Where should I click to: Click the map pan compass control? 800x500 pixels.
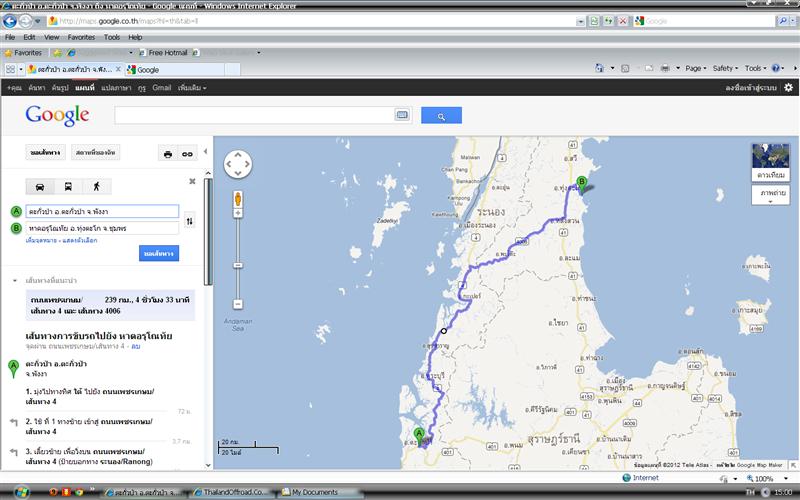(x=238, y=163)
